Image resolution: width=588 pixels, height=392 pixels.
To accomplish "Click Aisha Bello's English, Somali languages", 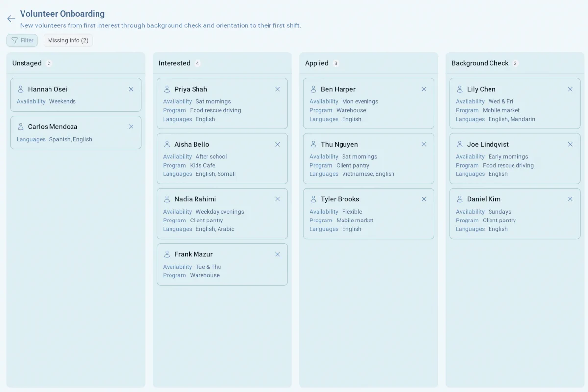I will pos(216,174).
